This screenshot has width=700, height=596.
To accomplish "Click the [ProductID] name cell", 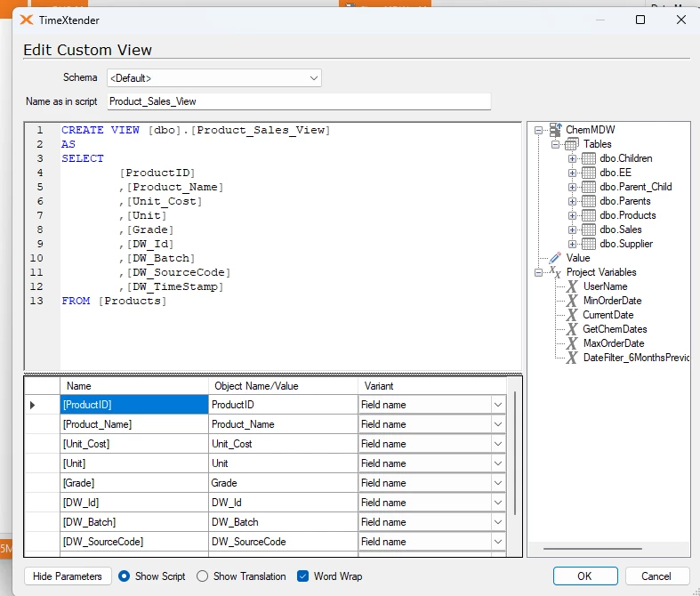I will pyautogui.click(x=134, y=405).
